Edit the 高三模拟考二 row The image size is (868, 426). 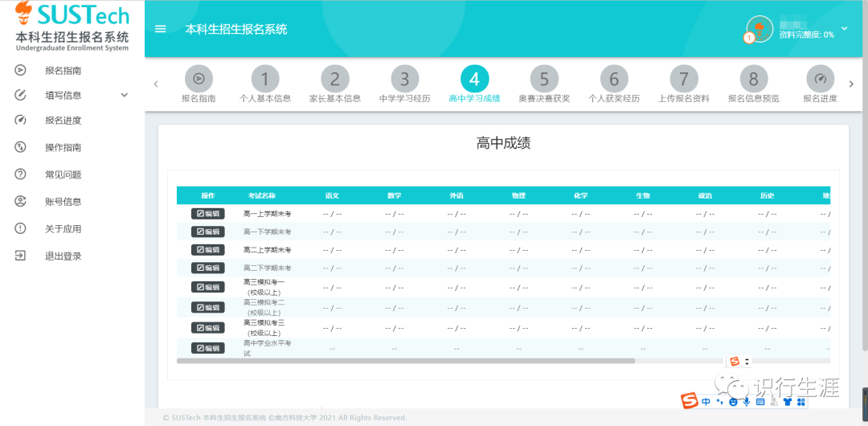[208, 308]
